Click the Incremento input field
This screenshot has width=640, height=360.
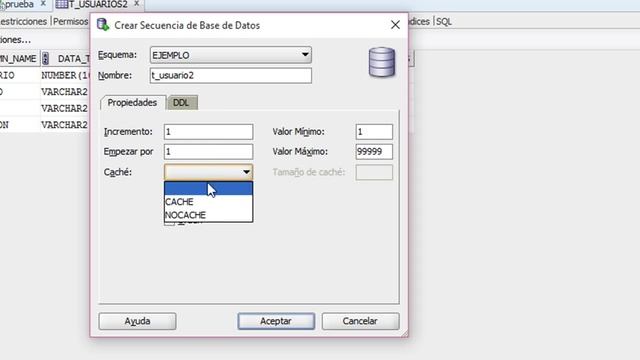(208, 132)
